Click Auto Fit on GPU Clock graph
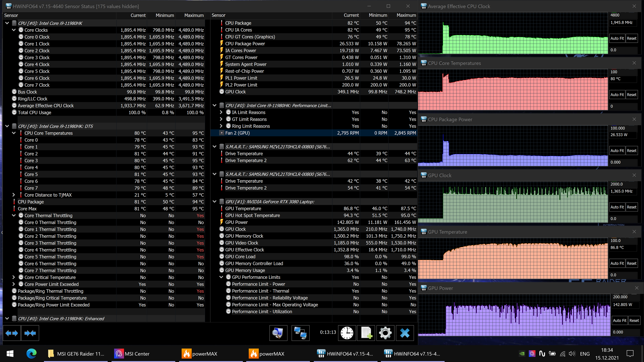The image size is (644, 362). coord(617,207)
